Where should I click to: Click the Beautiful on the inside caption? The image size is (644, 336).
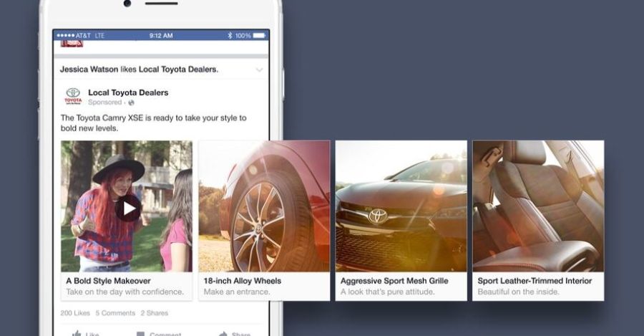click(x=518, y=292)
